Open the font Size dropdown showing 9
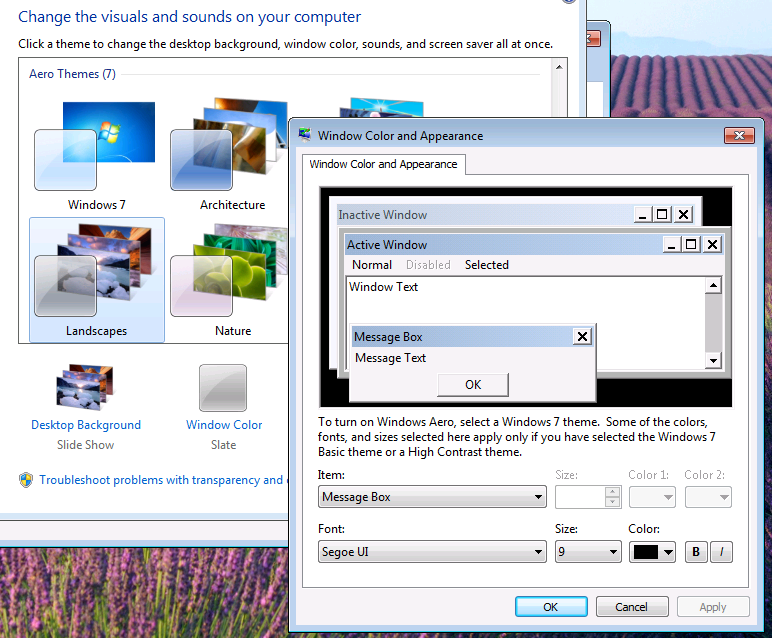The height and width of the screenshot is (638, 772). click(x=588, y=552)
